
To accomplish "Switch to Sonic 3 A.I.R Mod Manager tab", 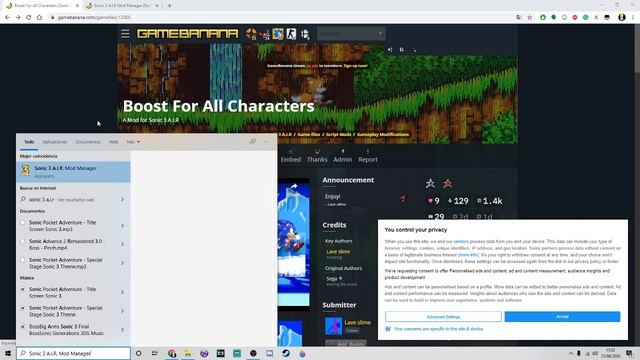I will coord(122,6).
